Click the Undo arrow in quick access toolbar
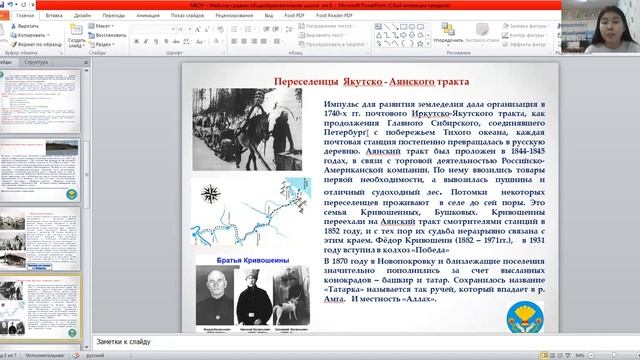This screenshot has width=640, height=360. tap(10, 5)
